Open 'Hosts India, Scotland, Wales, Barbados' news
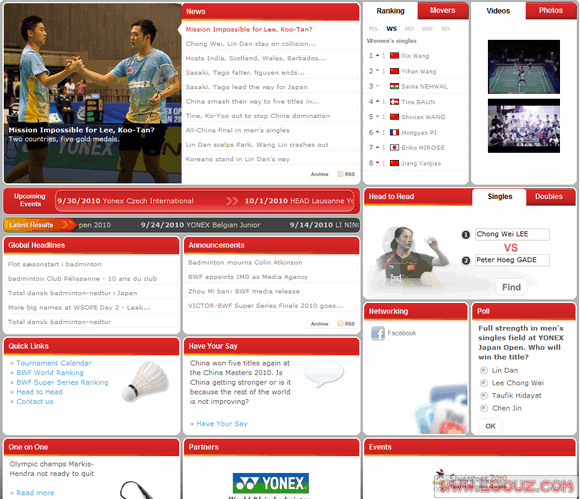The height and width of the screenshot is (499, 580). pos(256,58)
